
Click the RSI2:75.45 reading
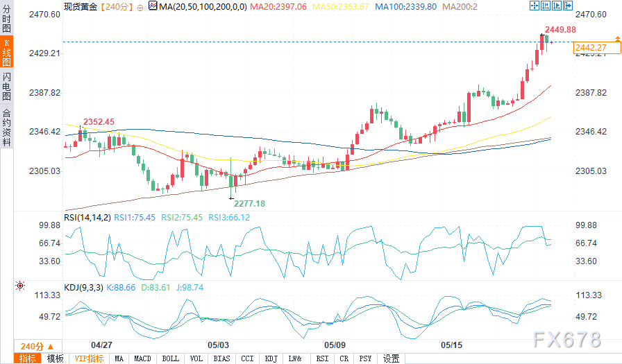182,218
